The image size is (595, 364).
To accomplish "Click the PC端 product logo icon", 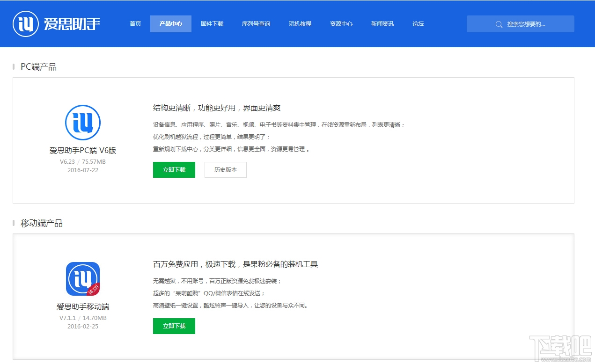I will click(82, 123).
